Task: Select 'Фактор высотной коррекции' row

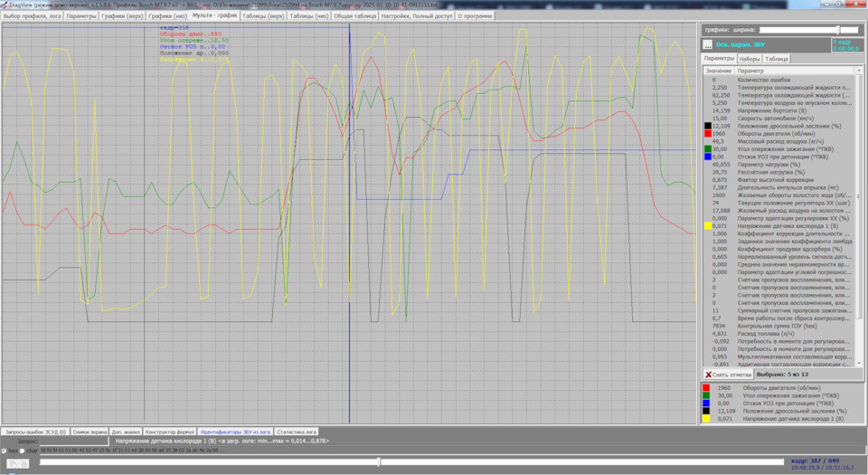Action: coord(779,180)
